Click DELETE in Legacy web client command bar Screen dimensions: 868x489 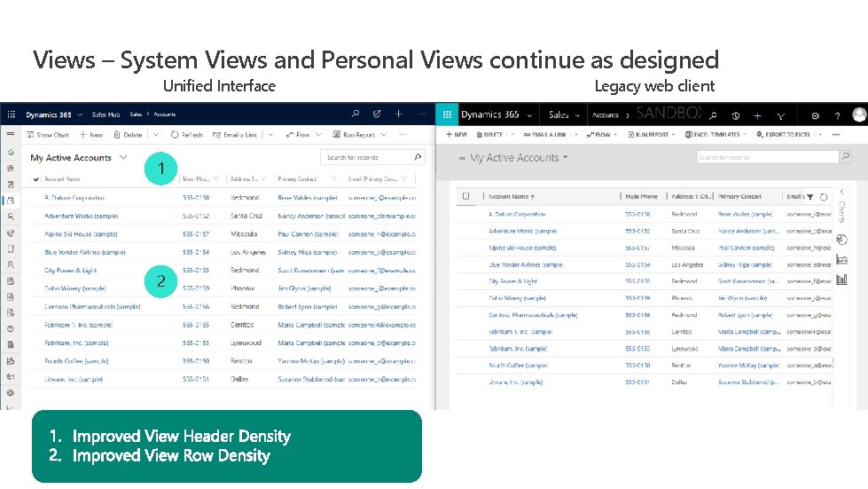[490, 135]
